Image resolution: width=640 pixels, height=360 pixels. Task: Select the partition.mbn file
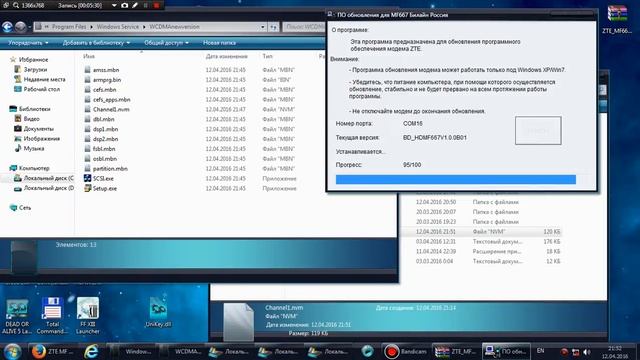[x=110, y=169]
